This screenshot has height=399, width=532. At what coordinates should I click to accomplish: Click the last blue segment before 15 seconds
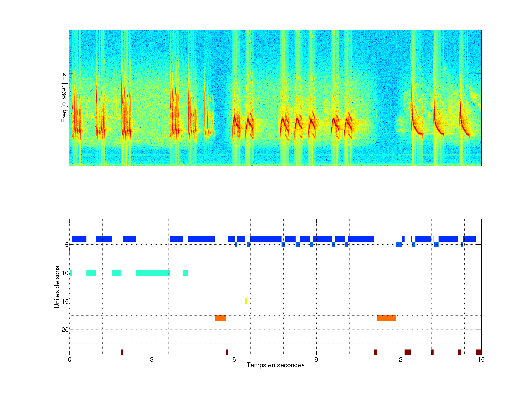coord(469,239)
